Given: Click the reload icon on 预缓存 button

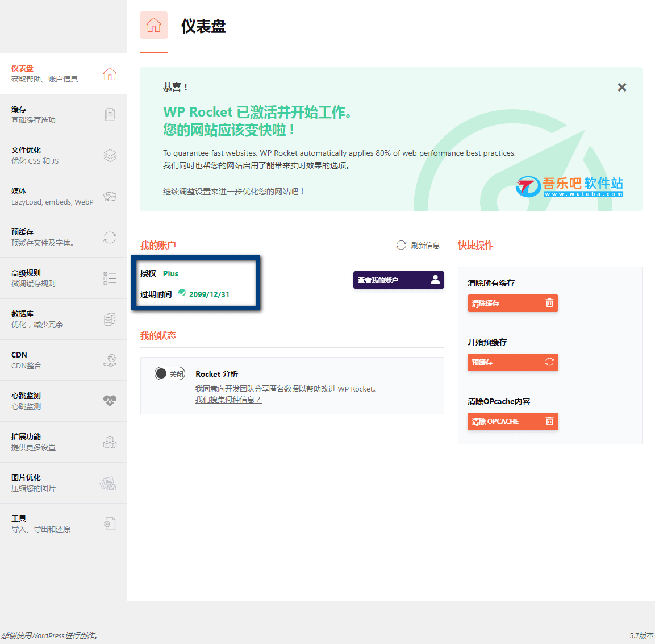Looking at the screenshot, I should (549, 362).
